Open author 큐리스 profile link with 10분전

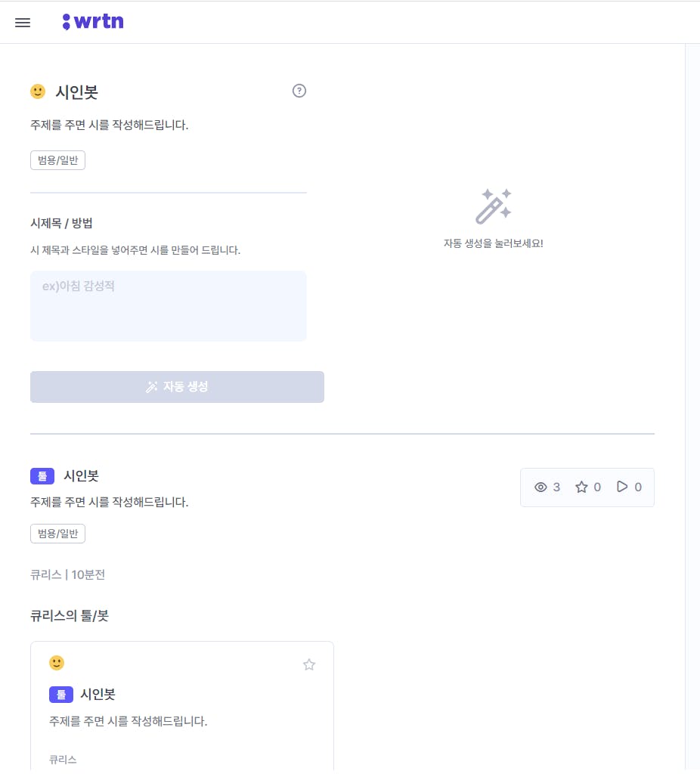[68, 574]
